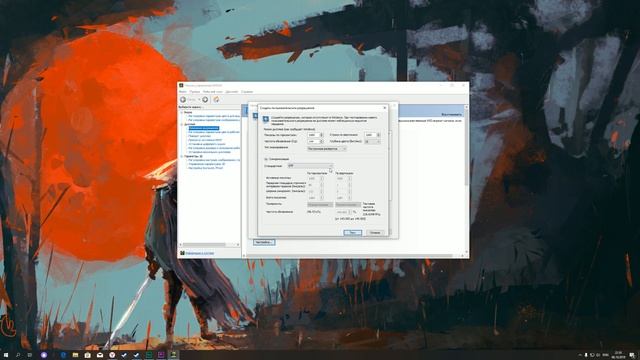Select Поворот дисплея in the task tree

coord(200,136)
